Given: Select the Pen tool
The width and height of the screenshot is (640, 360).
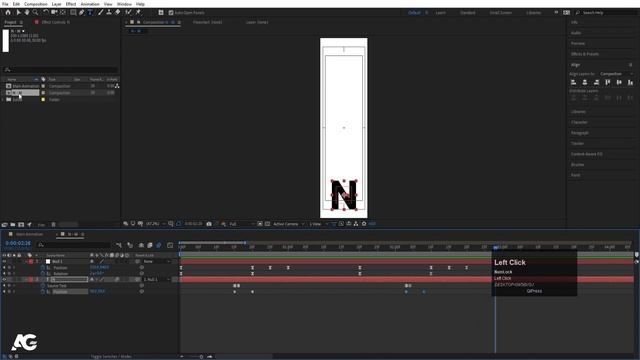Looking at the screenshot, I should point(82,13).
